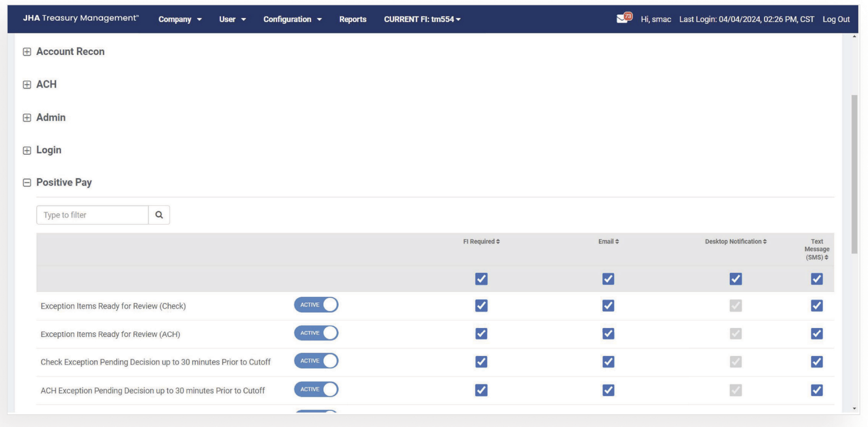Viewport: 868px width, 427px height.
Task: Sort by Desktop Notification column arrows
Action: click(x=764, y=241)
